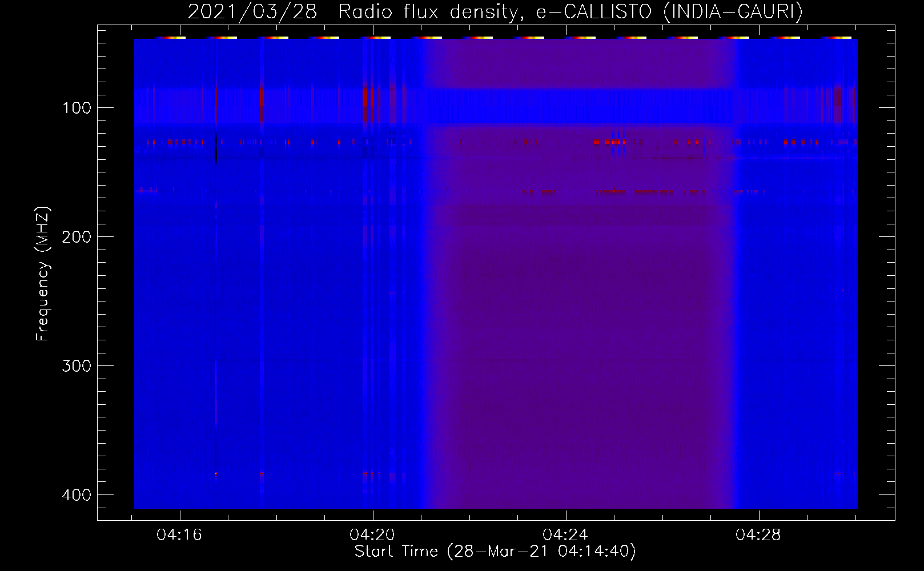
Task: Click the plot title text 'Radio flux density, e-CALLISTO (INDIA-GAURI)'
Action: coord(571,12)
